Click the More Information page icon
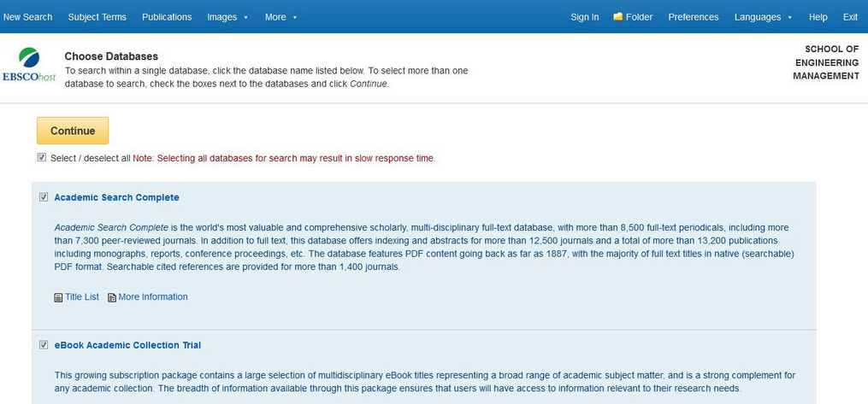The image size is (868, 404). click(111, 298)
